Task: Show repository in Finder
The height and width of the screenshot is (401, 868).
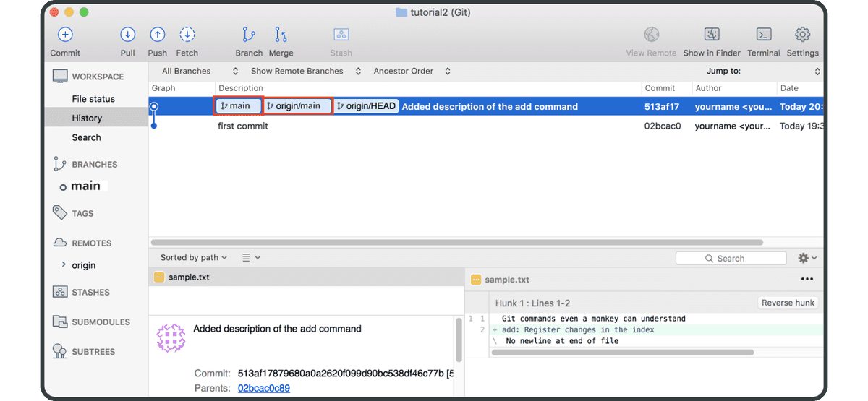Action: pos(712,35)
